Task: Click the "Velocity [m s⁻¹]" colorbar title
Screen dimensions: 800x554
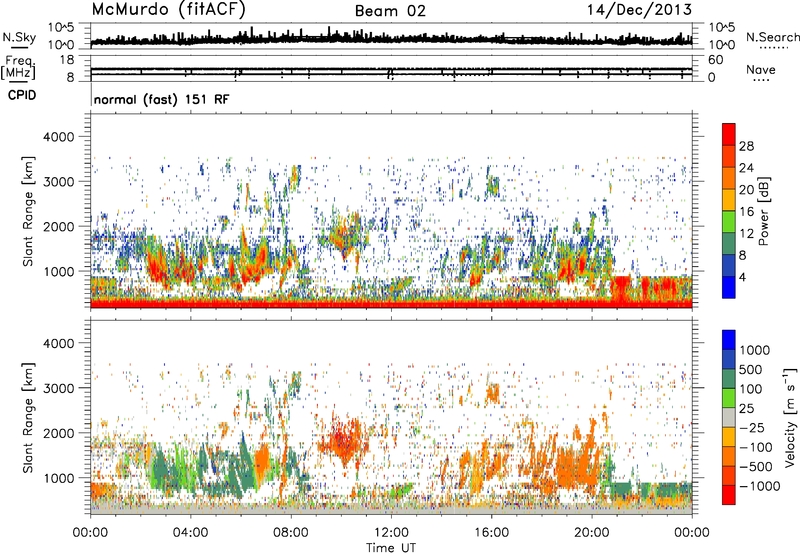Action: click(x=790, y=417)
